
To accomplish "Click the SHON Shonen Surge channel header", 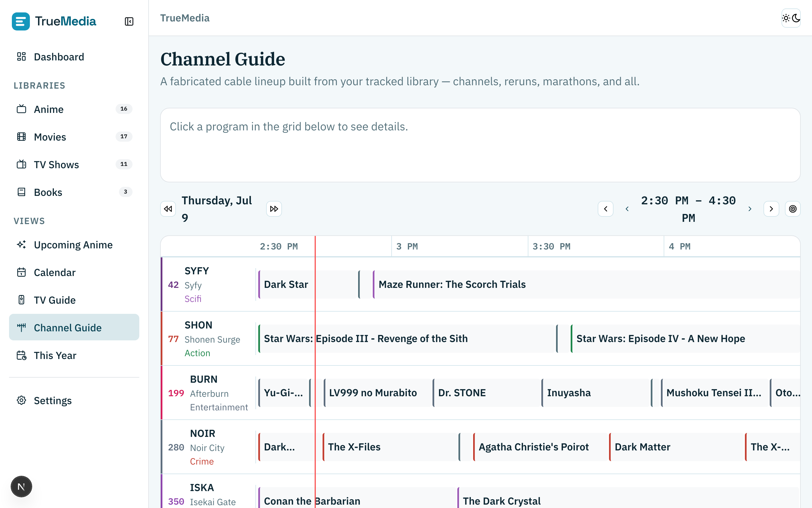I will [208, 339].
